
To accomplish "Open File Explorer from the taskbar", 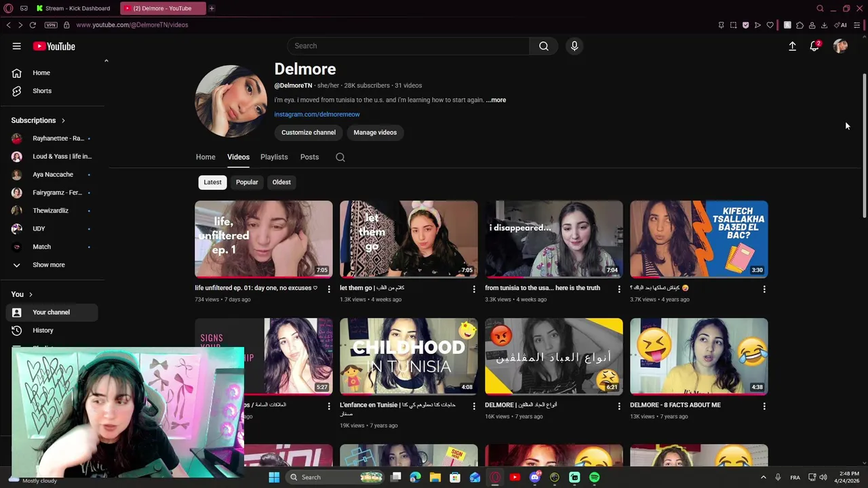I will [x=435, y=477].
